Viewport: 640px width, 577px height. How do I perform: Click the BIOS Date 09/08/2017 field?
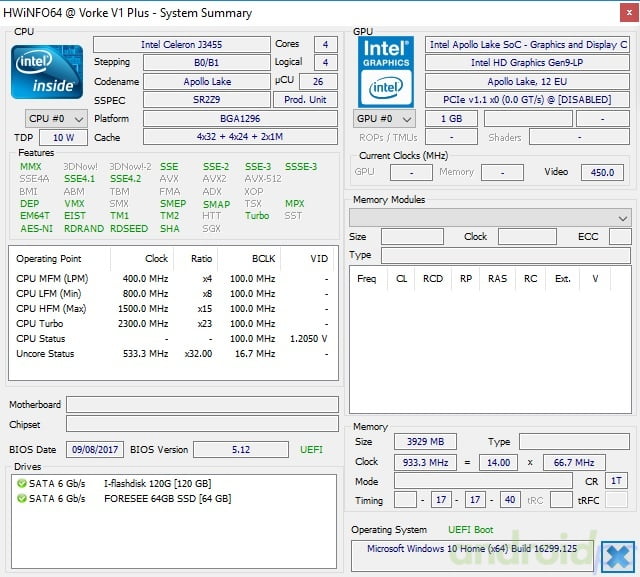pos(95,450)
